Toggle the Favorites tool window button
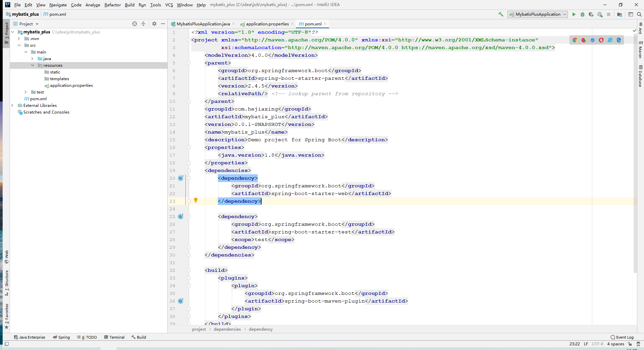The height and width of the screenshot is (350, 644). tap(6, 316)
